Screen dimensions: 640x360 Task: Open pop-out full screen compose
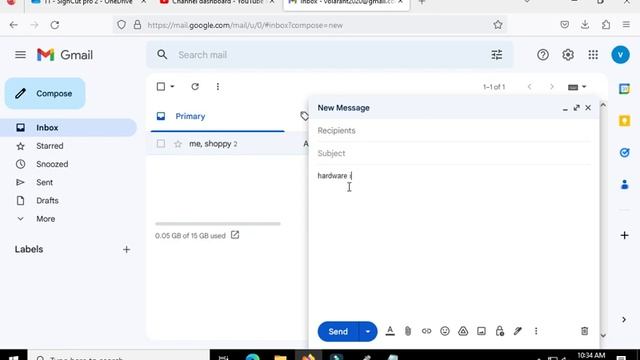(x=576, y=108)
